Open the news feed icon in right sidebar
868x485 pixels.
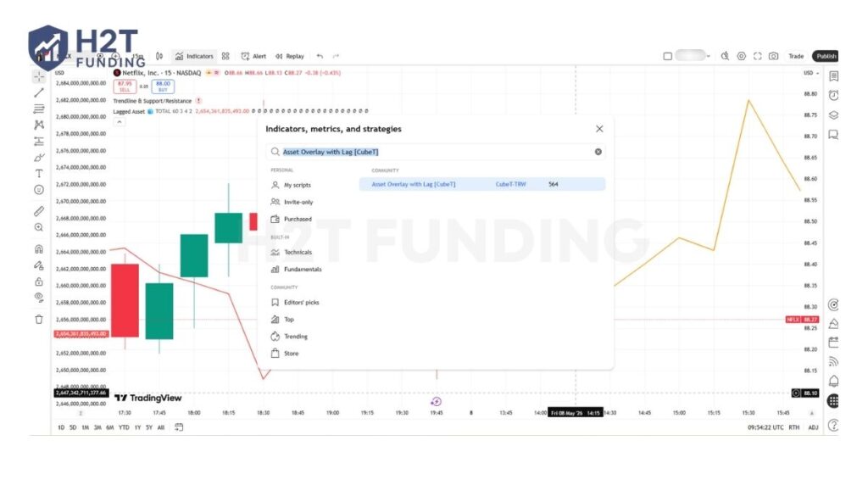coord(833,361)
